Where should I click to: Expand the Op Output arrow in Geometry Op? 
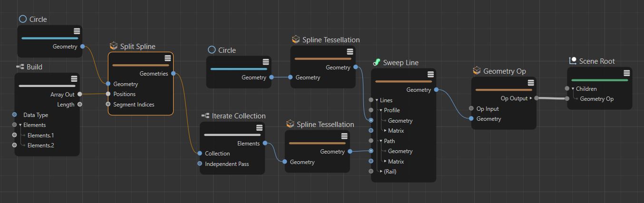[531, 98]
